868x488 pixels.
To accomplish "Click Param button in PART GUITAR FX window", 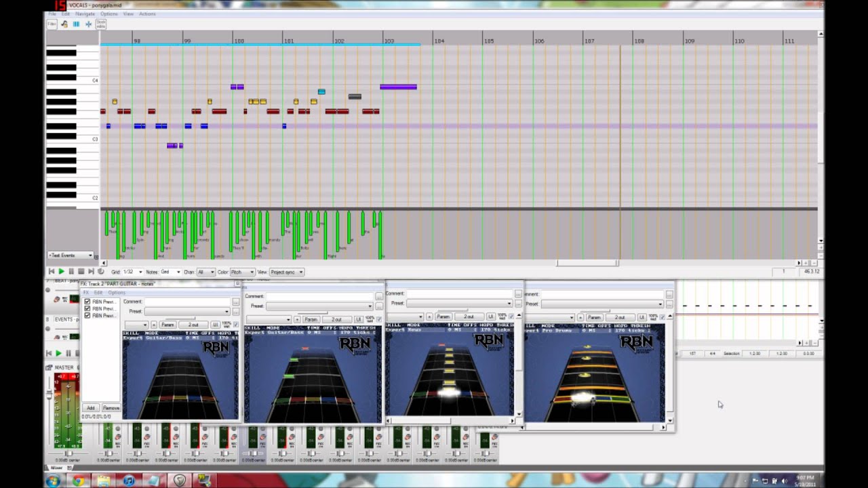I will pos(167,325).
